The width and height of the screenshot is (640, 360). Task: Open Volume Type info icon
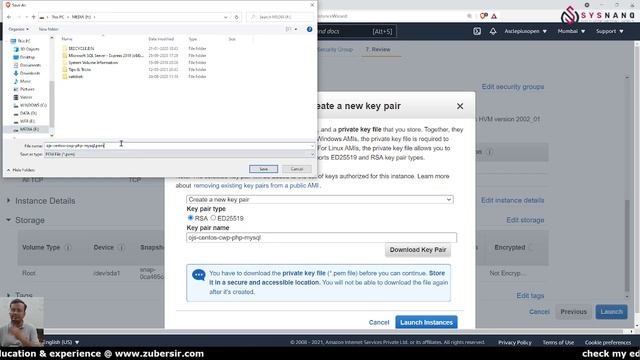[x=68, y=248]
